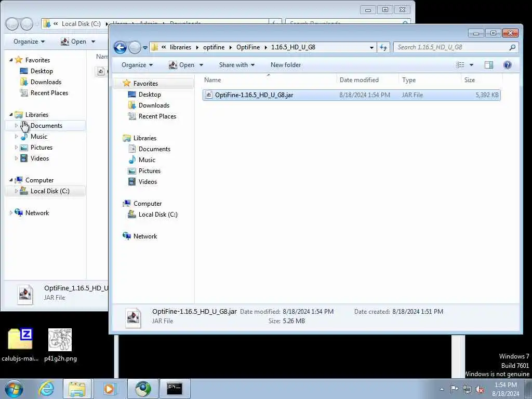The image size is (532, 399).
Task: Open Documents library in front window
Action: point(154,149)
